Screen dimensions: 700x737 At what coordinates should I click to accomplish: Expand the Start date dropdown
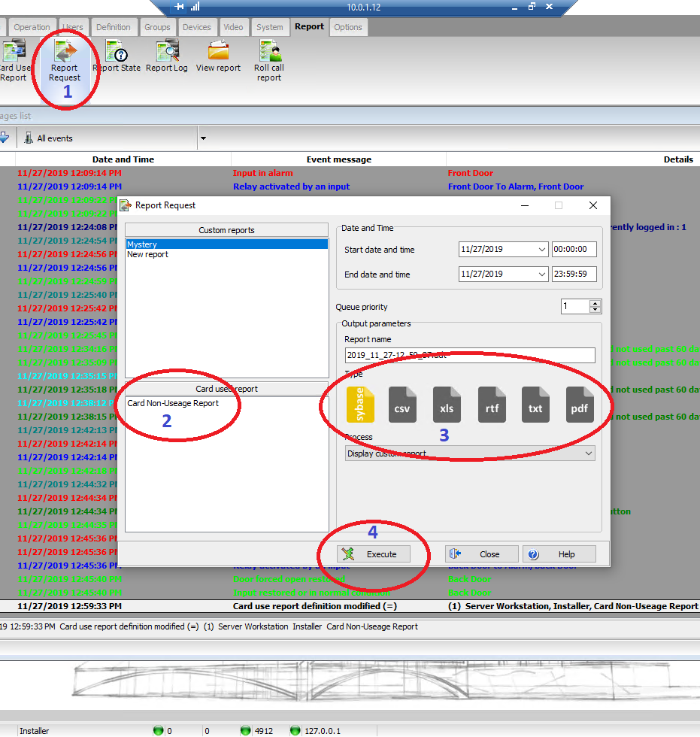[542, 250]
